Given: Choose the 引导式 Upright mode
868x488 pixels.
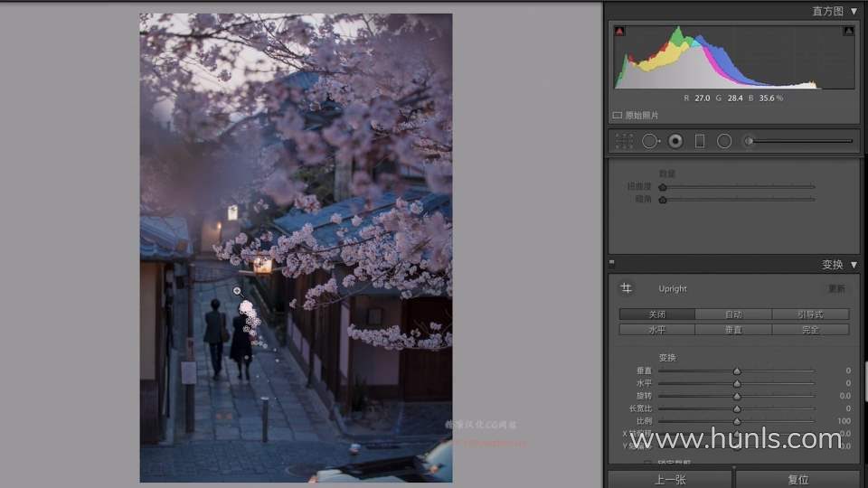Looking at the screenshot, I should (810, 314).
